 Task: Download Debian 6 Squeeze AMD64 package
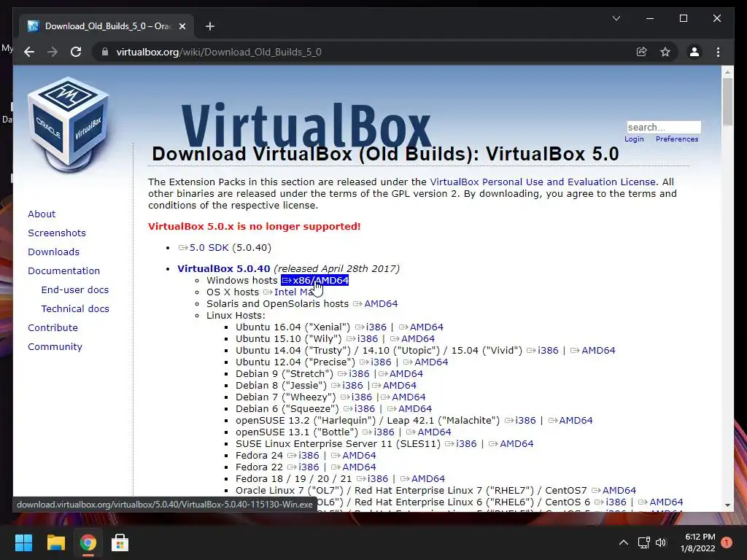tap(410, 408)
